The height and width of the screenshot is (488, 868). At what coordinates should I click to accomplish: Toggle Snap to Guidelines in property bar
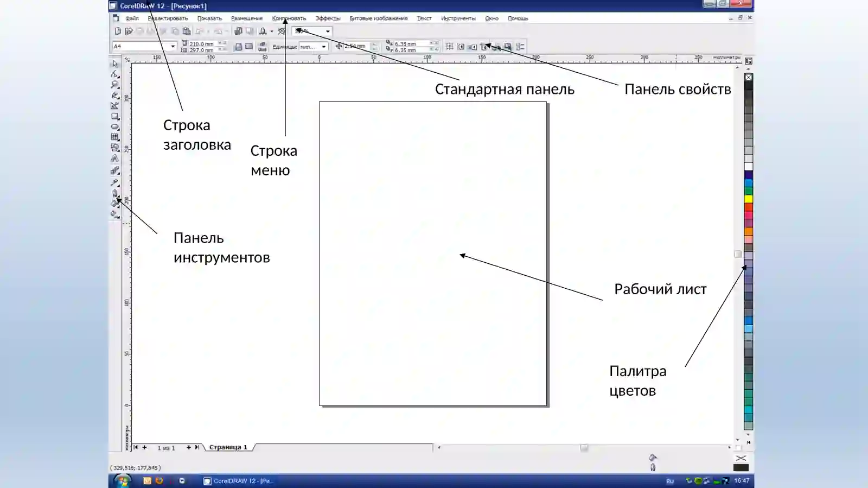point(461,47)
